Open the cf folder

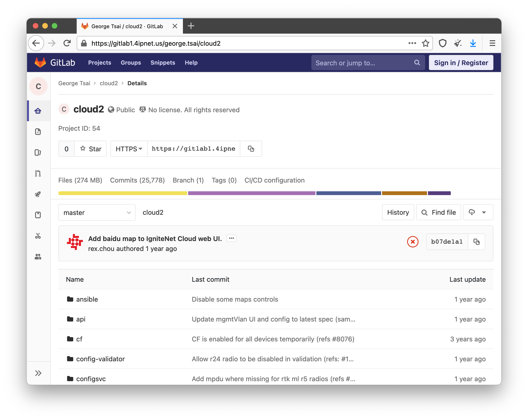pyautogui.click(x=79, y=339)
